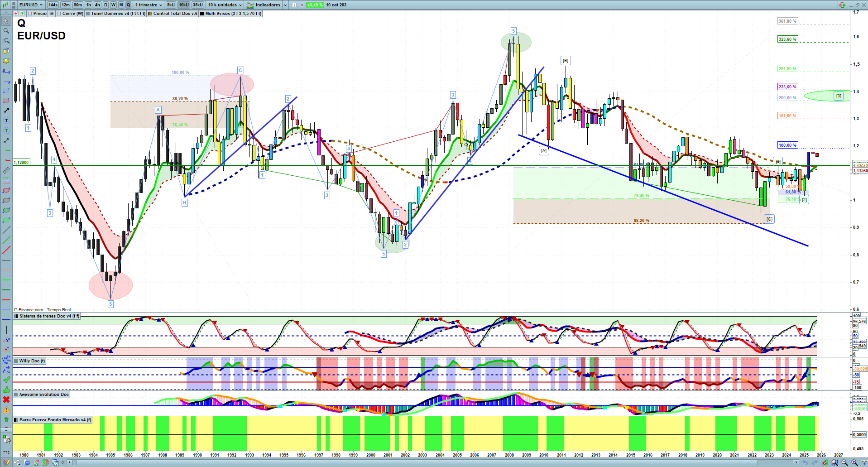This screenshot has width=868, height=467.
Task: Switch to the 56m timeframe
Action: [78, 5]
